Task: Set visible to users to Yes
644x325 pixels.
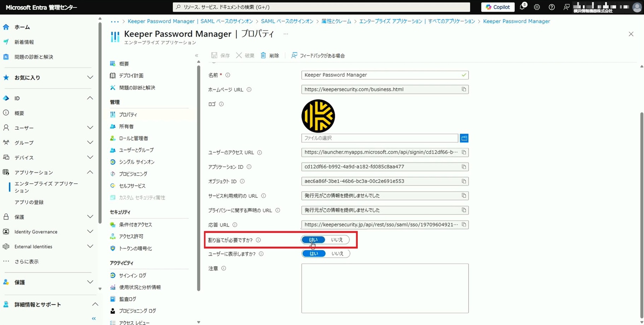Action: (x=314, y=254)
